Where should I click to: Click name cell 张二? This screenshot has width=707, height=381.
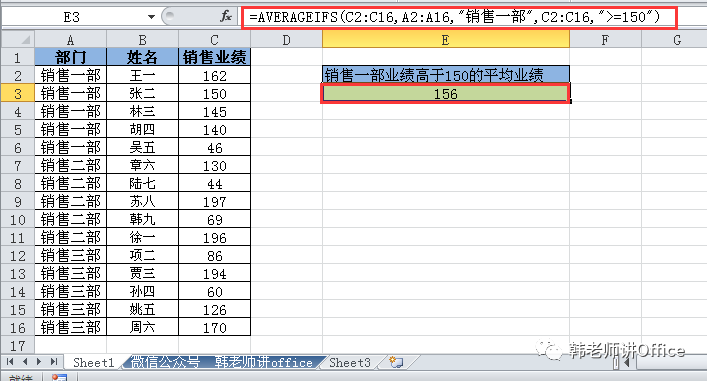(x=142, y=93)
